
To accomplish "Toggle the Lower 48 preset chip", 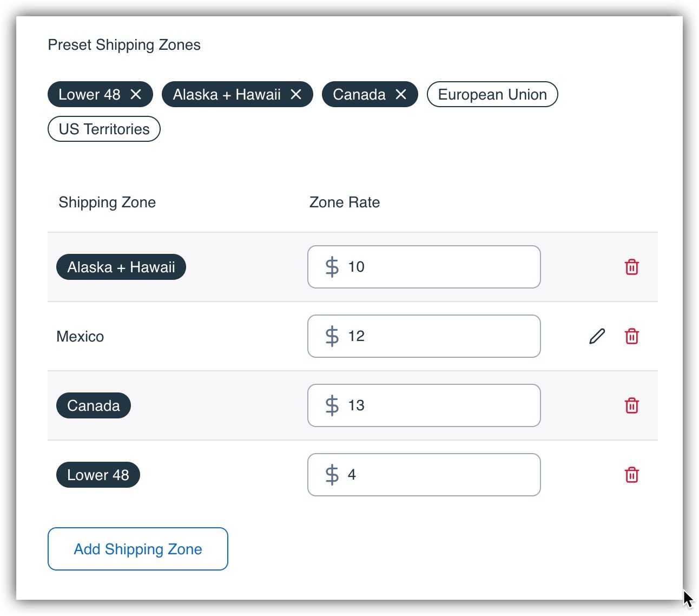I will (x=89, y=94).
